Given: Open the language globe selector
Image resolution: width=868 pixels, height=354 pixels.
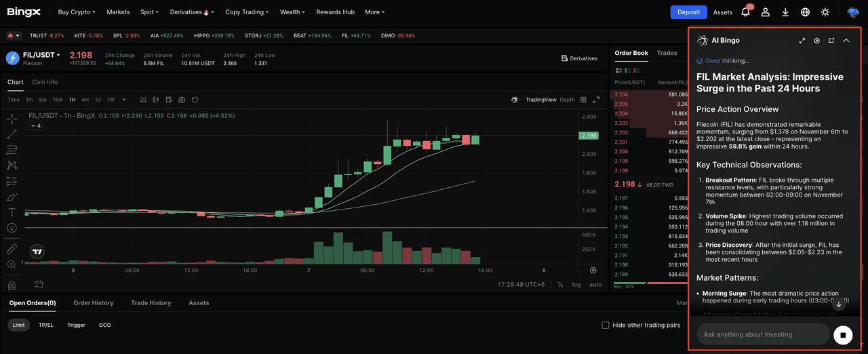Looking at the screenshot, I should (x=805, y=12).
